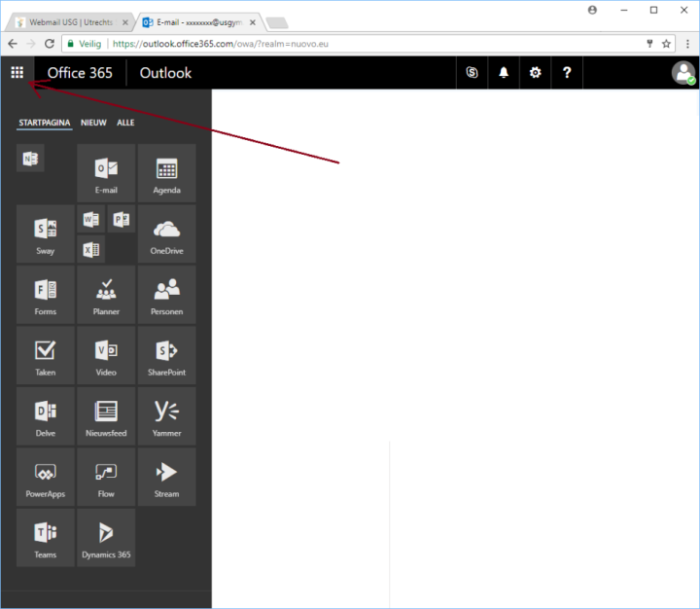Launch the Forms tile

pyautogui.click(x=45, y=295)
